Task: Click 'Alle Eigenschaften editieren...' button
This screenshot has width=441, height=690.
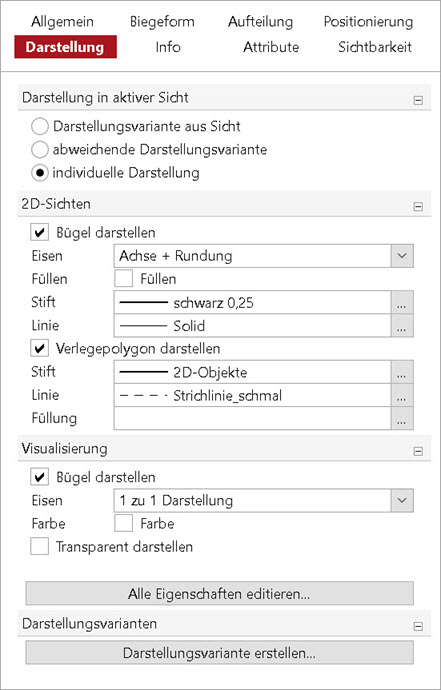Action: pos(220,594)
